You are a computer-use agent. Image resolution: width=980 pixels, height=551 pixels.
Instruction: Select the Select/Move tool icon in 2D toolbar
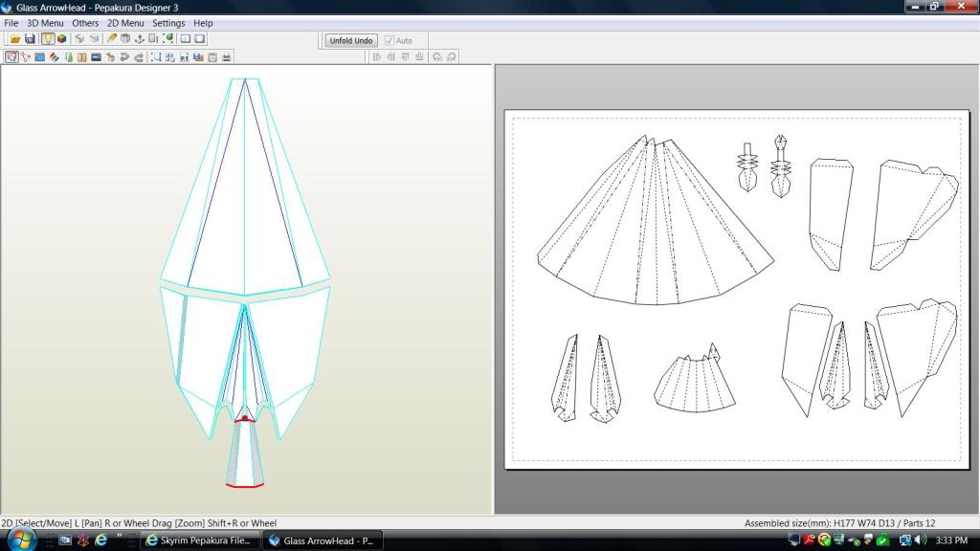11,57
